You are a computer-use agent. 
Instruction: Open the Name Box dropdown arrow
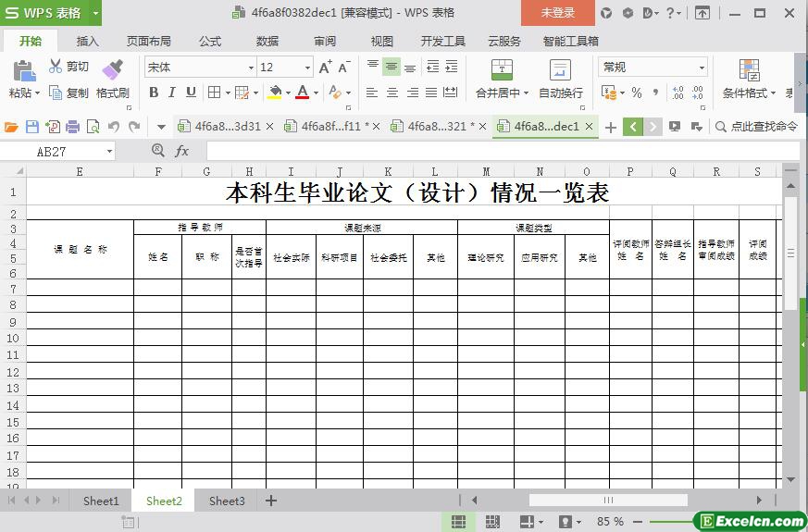tap(109, 152)
